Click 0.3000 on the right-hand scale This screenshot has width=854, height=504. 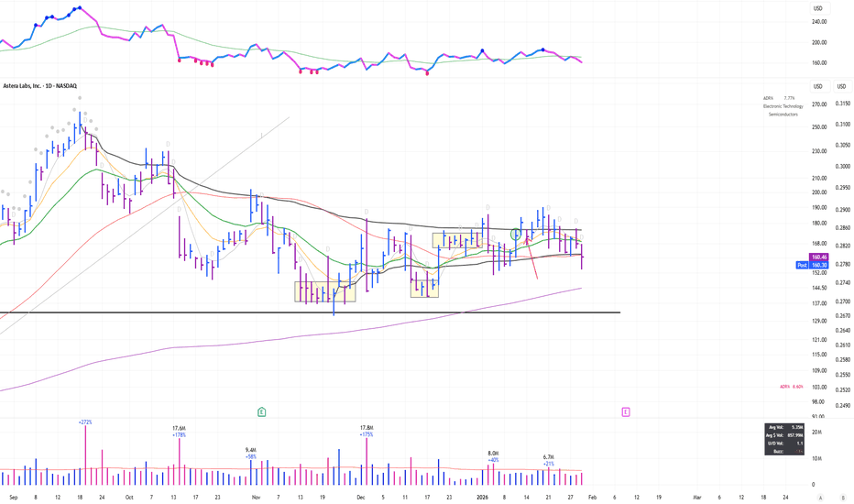(843, 167)
